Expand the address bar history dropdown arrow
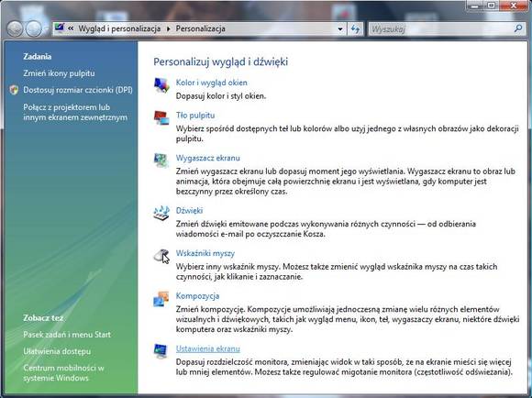 point(340,29)
